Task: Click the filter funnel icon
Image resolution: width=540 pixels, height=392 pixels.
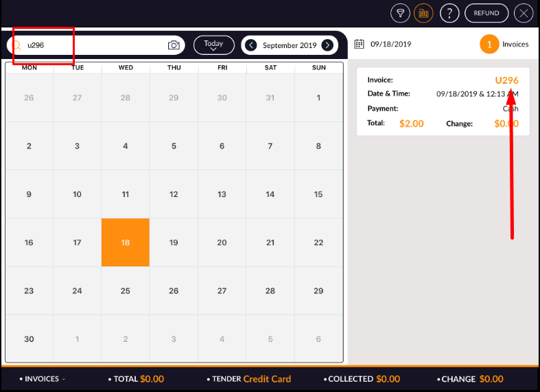Action: [400, 13]
